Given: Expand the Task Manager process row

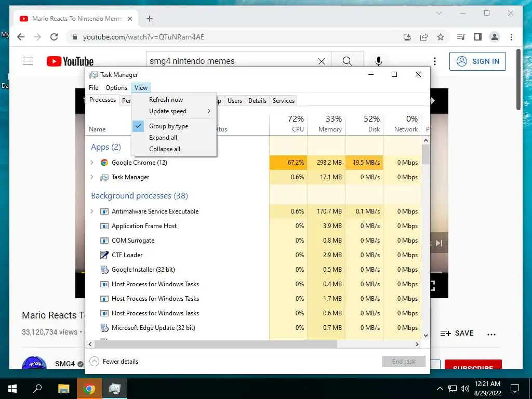Looking at the screenshot, I should tap(91, 177).
